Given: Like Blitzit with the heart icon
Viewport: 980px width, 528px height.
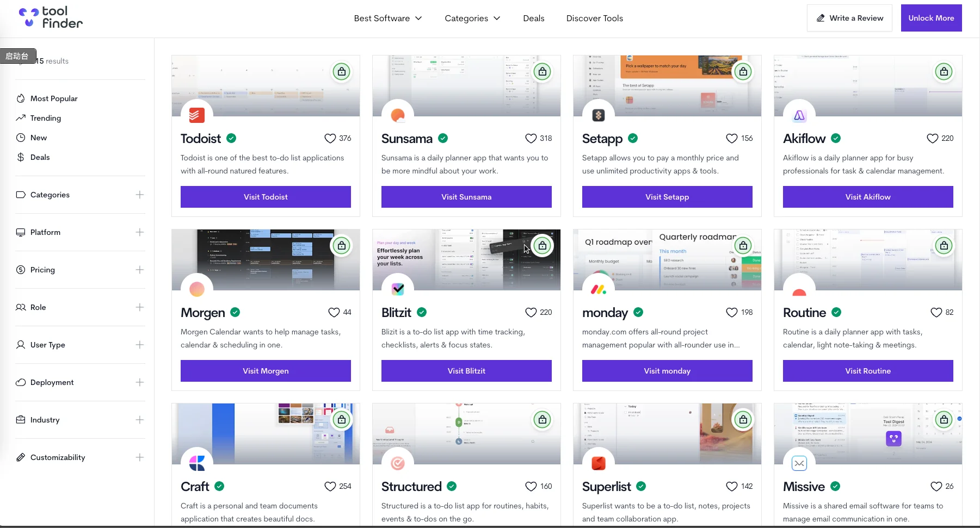Looking at the screenshot, I should pyautogui.click(x=531, y=312).
